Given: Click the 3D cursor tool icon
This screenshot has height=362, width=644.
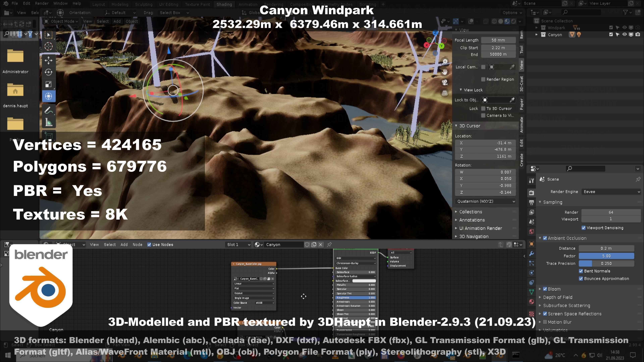Looking at the screenshot, I should pyautogui.click(x=48, y=46).
